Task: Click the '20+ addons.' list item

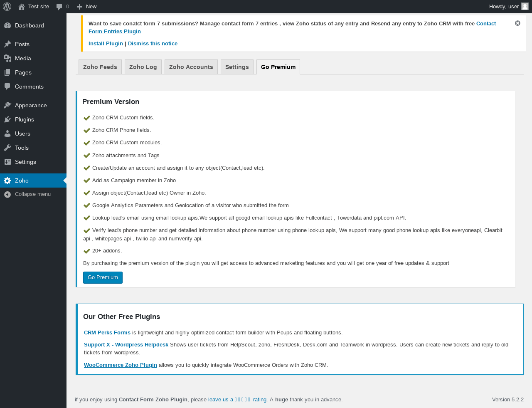Action: tap(107, 251)
